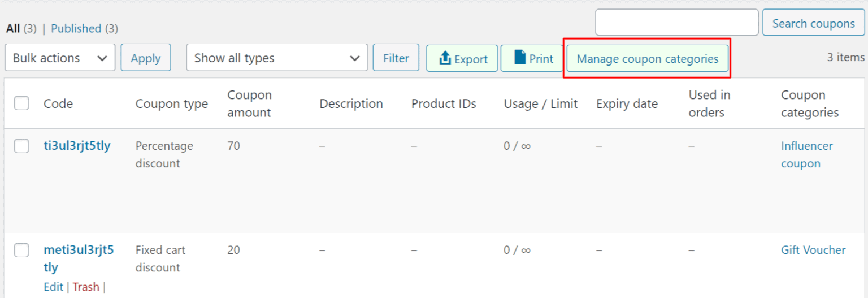The height and width of the screenshot is (298, 868).
Task: Click the Fixed cart discount cell
Action: tap(160, 258)
